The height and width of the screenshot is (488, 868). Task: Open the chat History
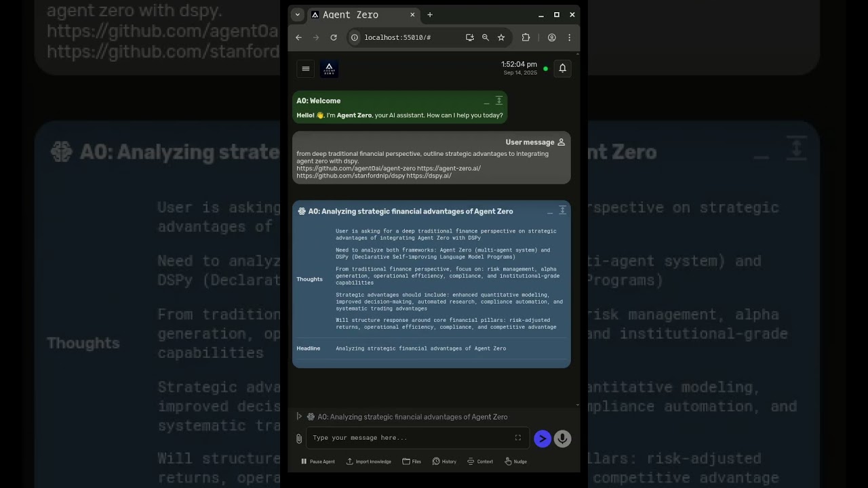444,462
